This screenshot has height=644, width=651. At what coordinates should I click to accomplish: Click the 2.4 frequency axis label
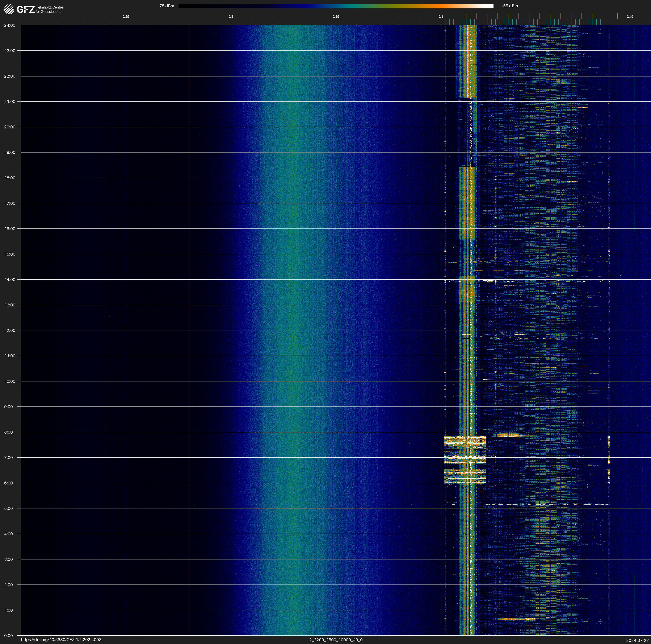click(x=441, y=17)
